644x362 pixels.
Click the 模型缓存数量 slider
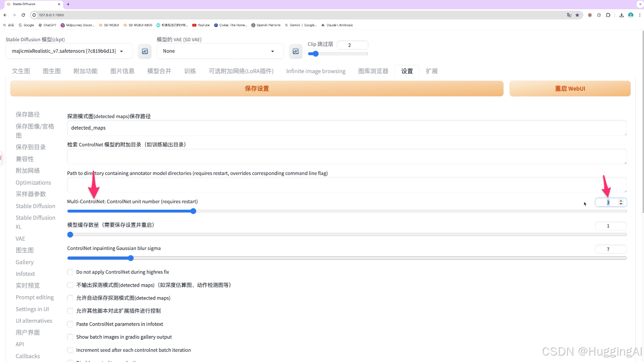click(347, 235)
